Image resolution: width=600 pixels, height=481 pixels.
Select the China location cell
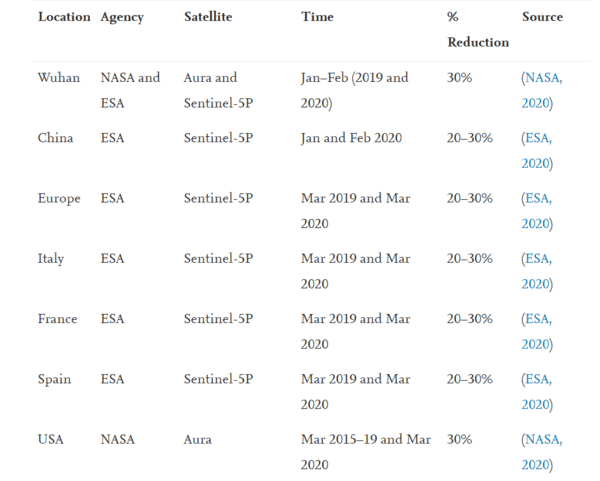(x=55, y=138)
